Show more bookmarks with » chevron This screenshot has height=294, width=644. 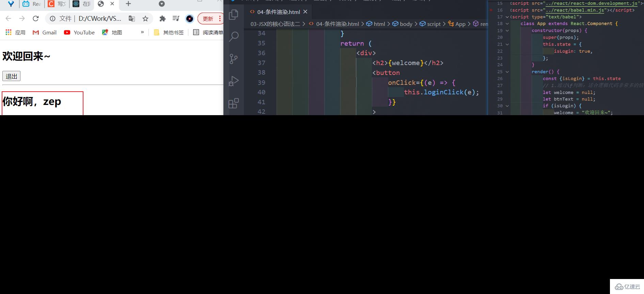[142, 32]
